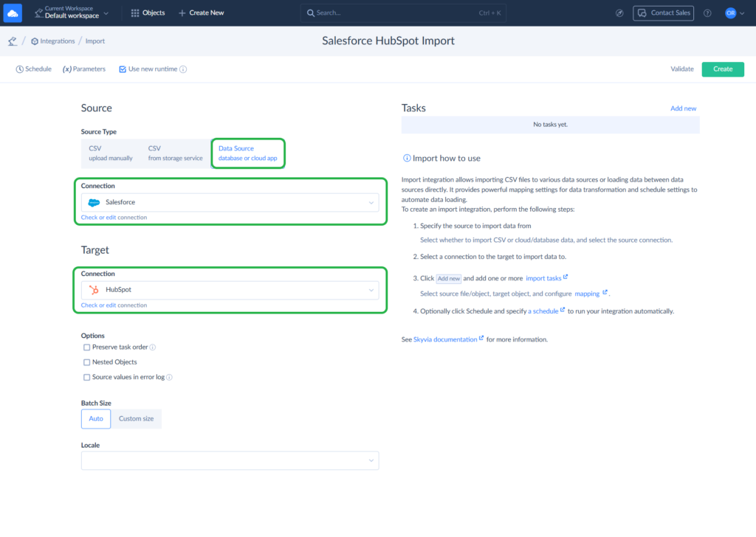Click the Skyvia cloud logo top-left
Image resolution: width=756 pixels, height=537 pixels.
[x=12, y=13]
